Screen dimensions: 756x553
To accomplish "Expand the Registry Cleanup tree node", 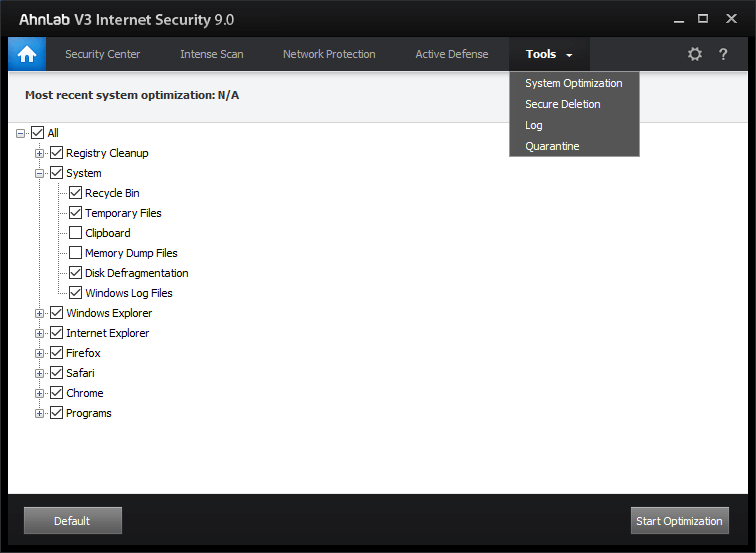I will coord(40,153).
